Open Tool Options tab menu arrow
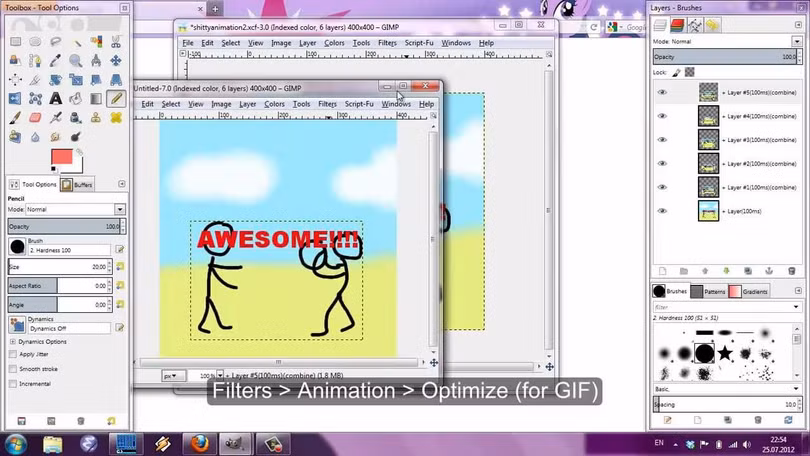Screen dimensions: 810x456 click(122, 184)
